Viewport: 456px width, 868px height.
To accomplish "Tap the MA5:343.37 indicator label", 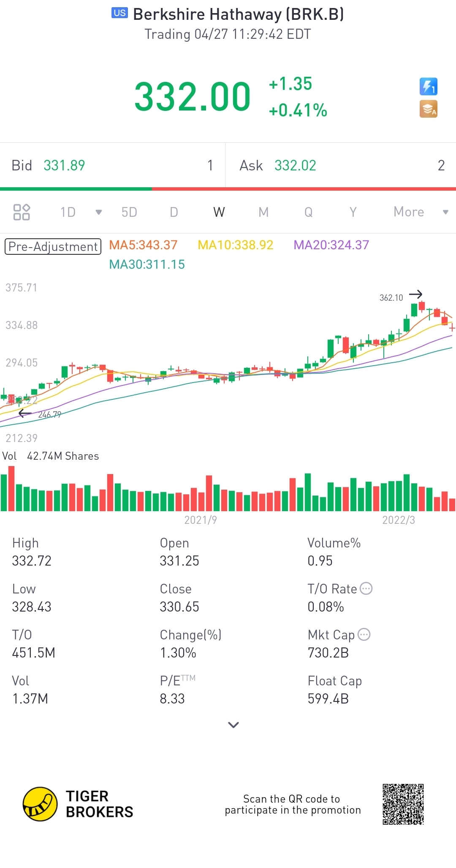I will coord(143,245).
